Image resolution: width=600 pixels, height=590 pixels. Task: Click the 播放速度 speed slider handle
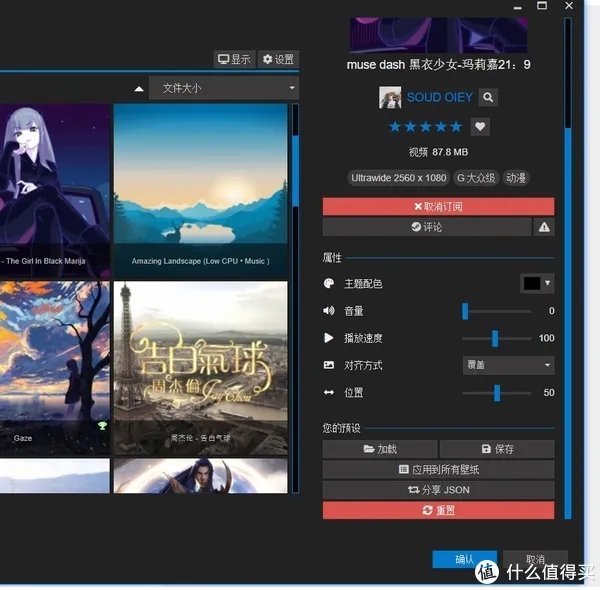(495, 338)
